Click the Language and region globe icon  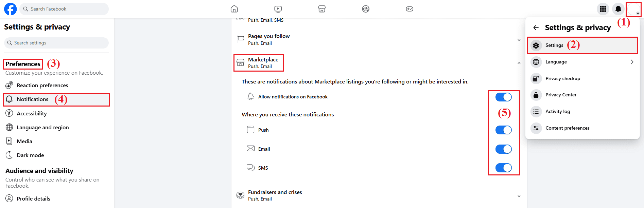pos(9,127)
